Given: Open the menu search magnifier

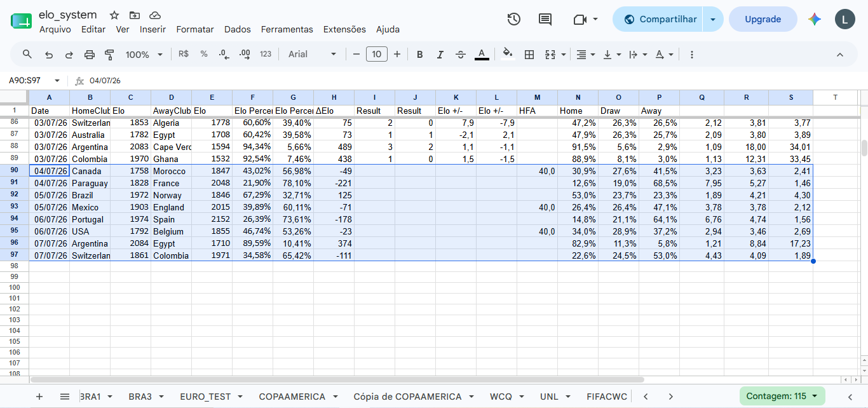Looking at the screenshot, I should tap(27, 54).
